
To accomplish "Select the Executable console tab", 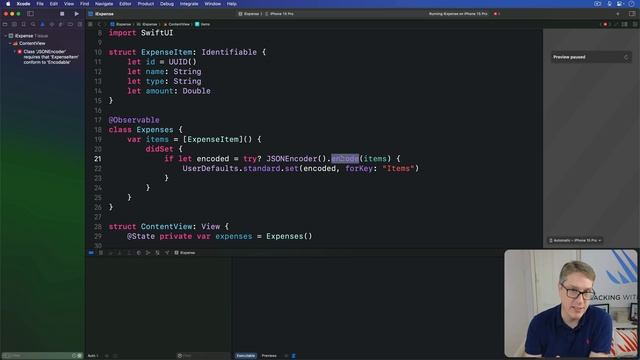I will [246, 356].
